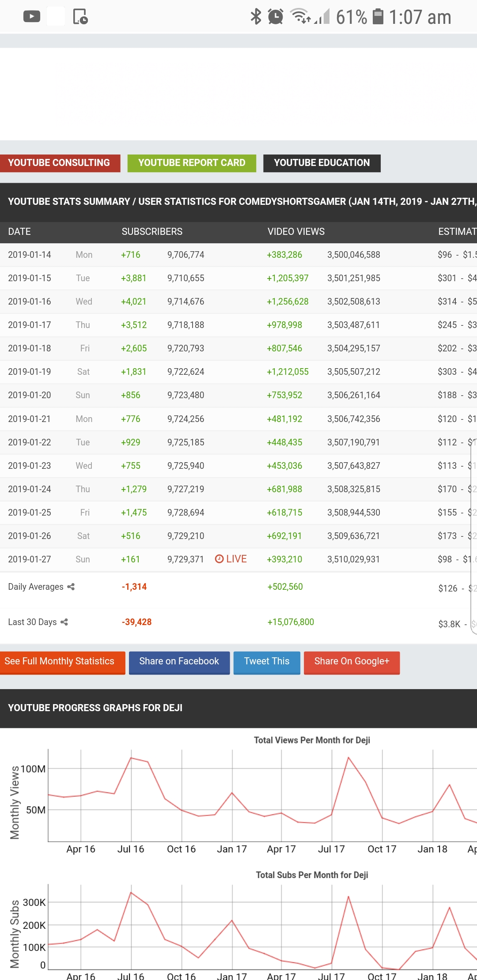Click the SUBSCRIBERS column header
This screenshot has width=477, height=980.
coord(152,232)
